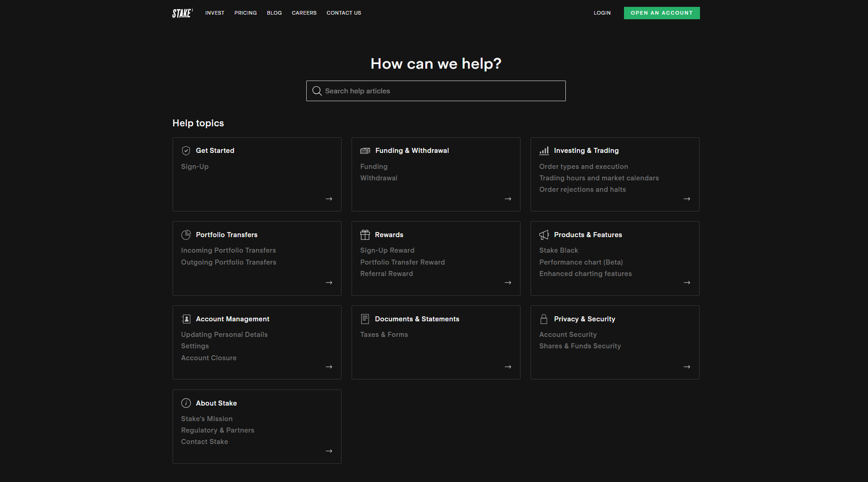The height and width of the screenshot is (482, 868).
Task: Click the arrow on the Portfolio Transfers card
Action: click(x=329, y=282)
